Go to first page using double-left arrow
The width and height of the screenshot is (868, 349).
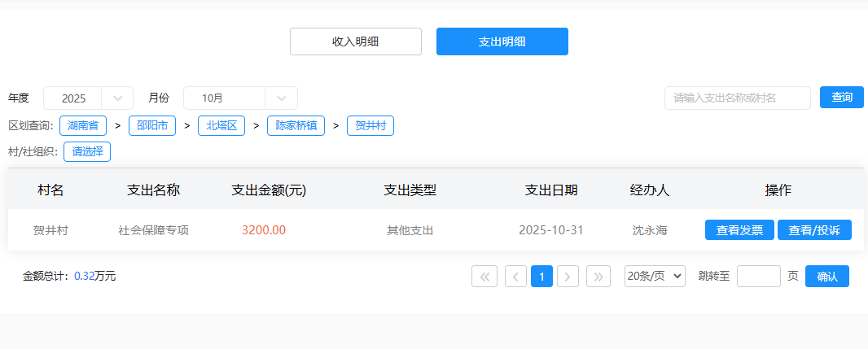tap(484, 277)
